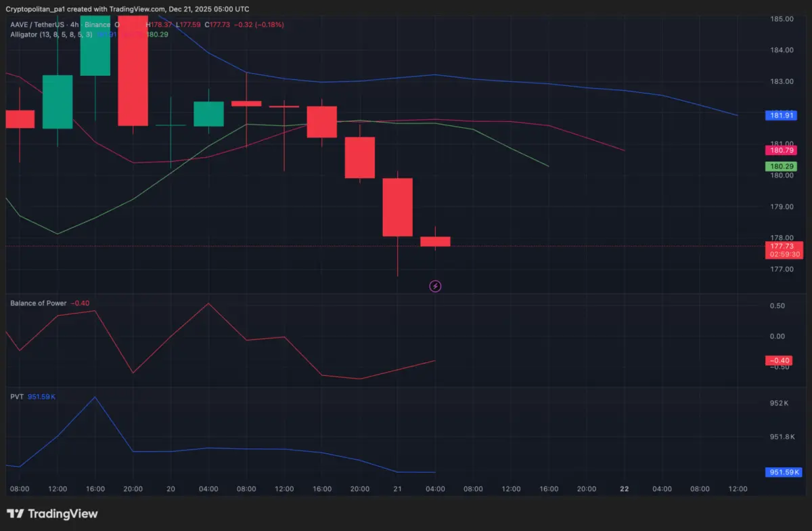Select the TradingView logo in bottom-left corner
Viewport: 812px width, 531px height.
click(x=51, y=513)
